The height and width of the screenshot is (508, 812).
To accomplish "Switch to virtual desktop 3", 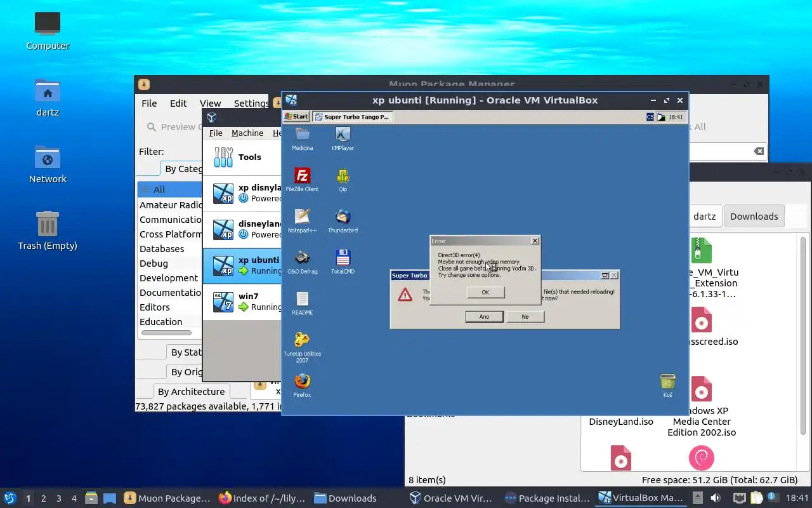I will point(58,498).
